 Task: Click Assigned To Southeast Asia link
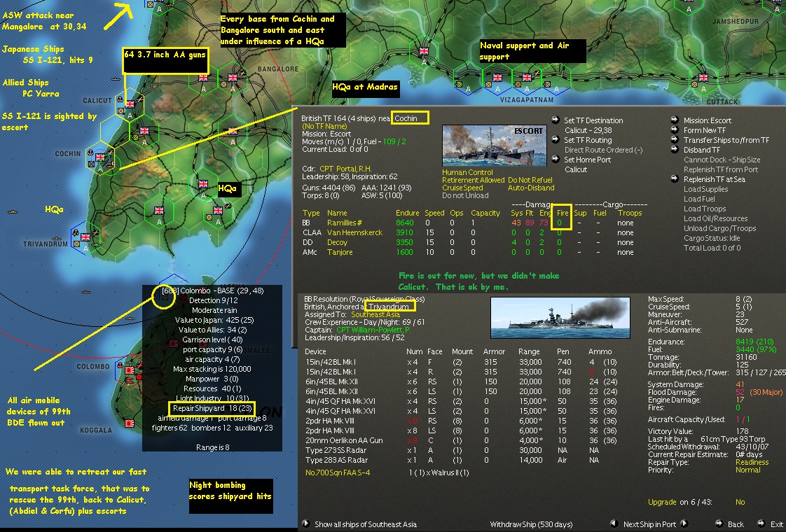(x=375, y=314)
